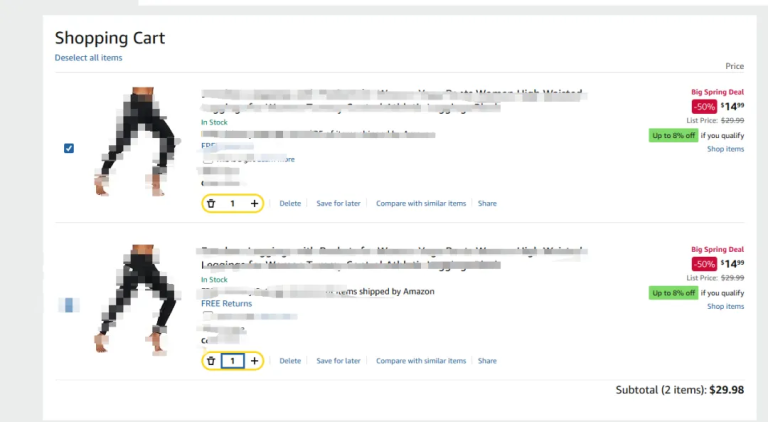
Task: Click Delete on the second cart item
Action: [x=290, y=361]
